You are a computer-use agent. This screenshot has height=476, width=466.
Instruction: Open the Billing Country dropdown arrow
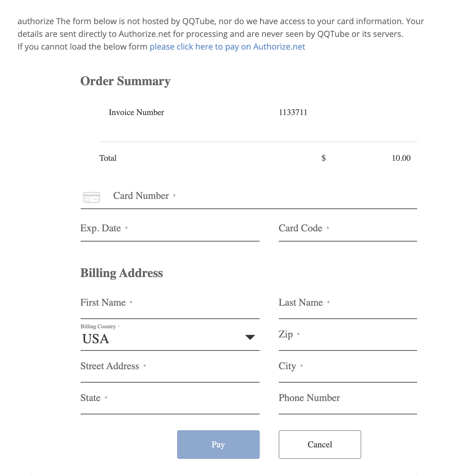click(x=250, y=337)
